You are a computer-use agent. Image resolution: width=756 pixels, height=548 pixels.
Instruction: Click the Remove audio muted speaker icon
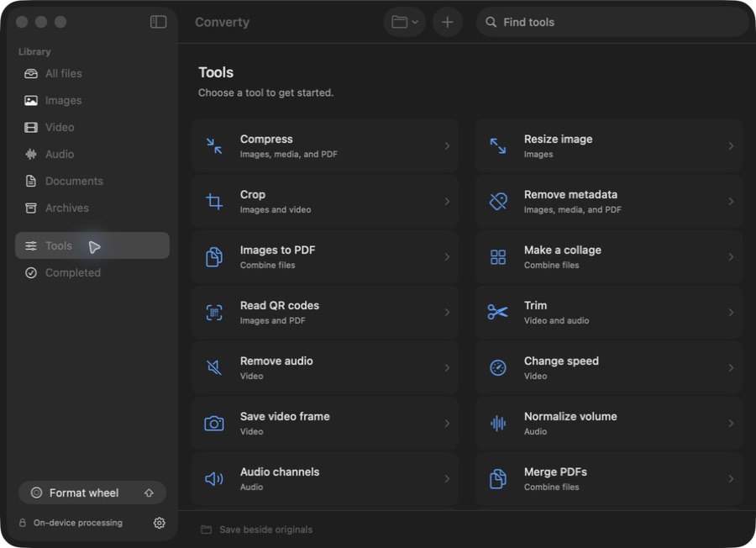point(214,368)
